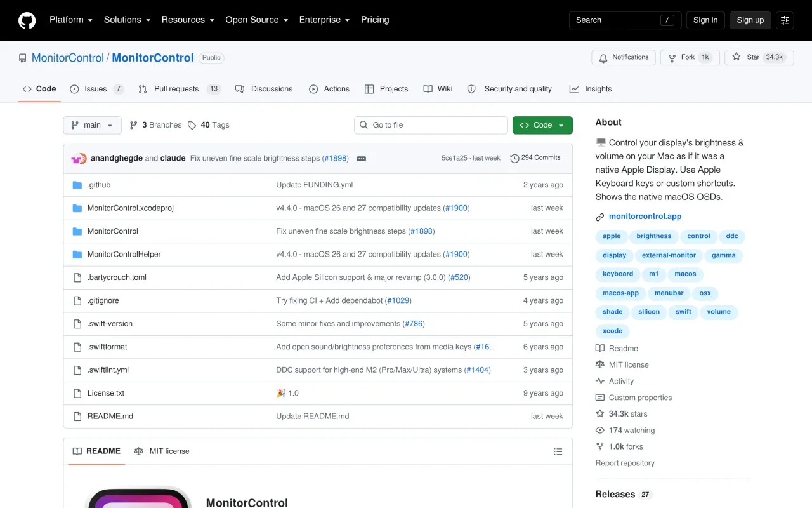Click the swift topic tag
Viewport: 812px width, 508px height.
[683, 312]
